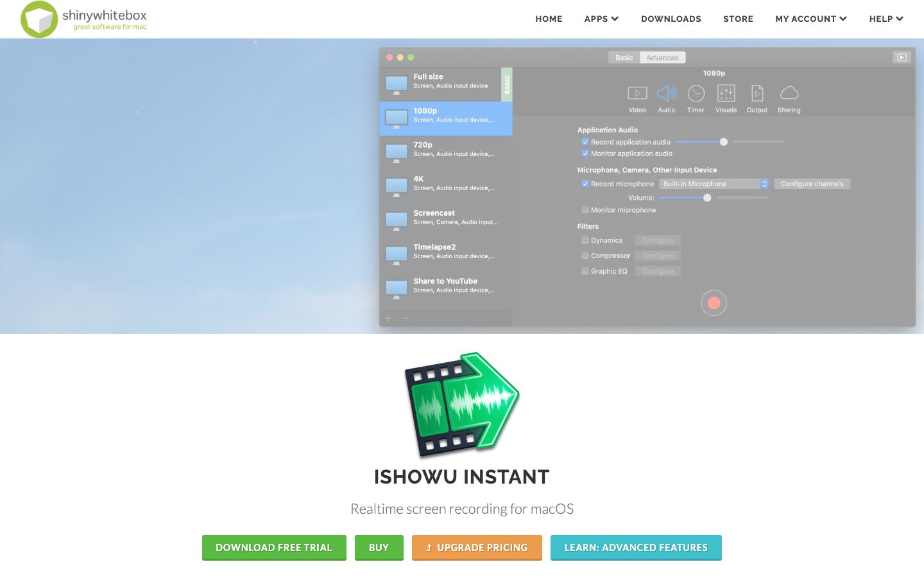Select the Screencast preset monitor icon
Viewport: 924px width, 578px height.
click(397, 221)
